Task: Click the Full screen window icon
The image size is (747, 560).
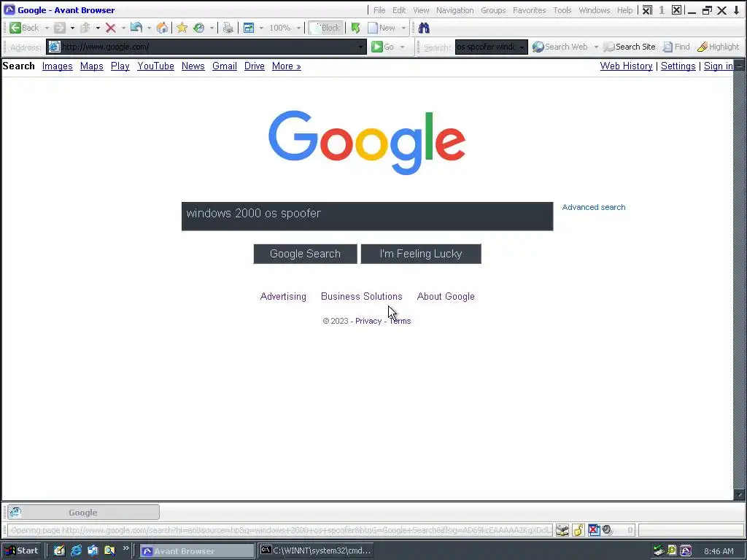Action: click(x=249, y=28)
